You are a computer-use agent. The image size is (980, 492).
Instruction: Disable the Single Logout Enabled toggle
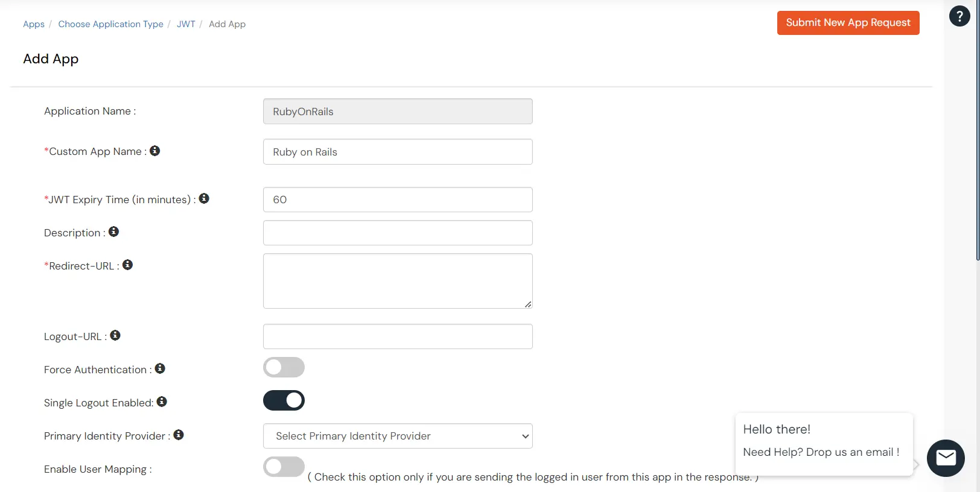[284, 400]
